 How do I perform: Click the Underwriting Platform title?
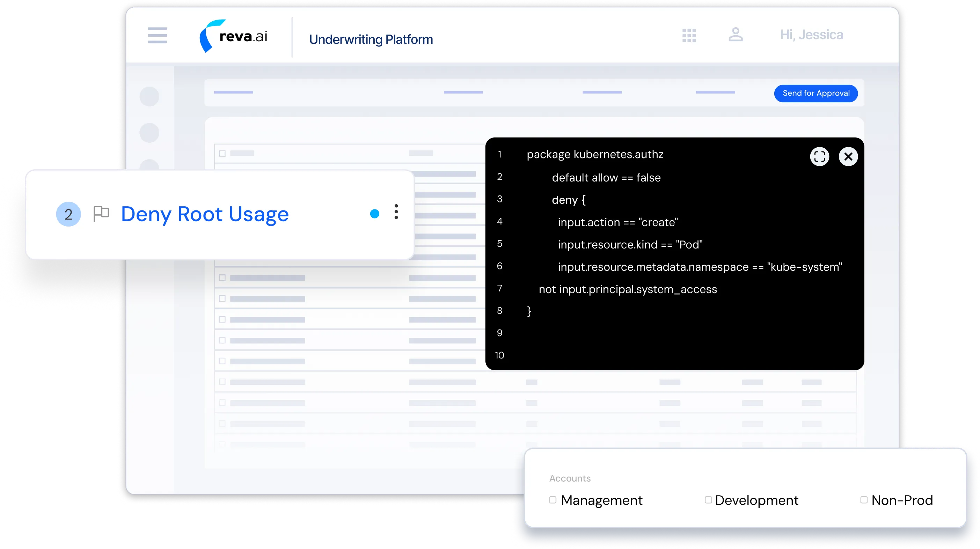[371, 39]
